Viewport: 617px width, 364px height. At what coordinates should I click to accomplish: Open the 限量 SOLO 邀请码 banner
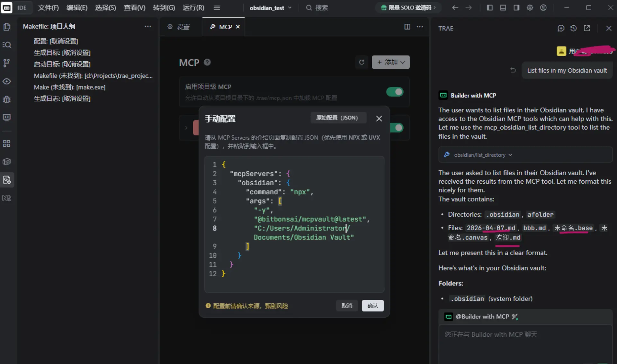pos(408,8)
